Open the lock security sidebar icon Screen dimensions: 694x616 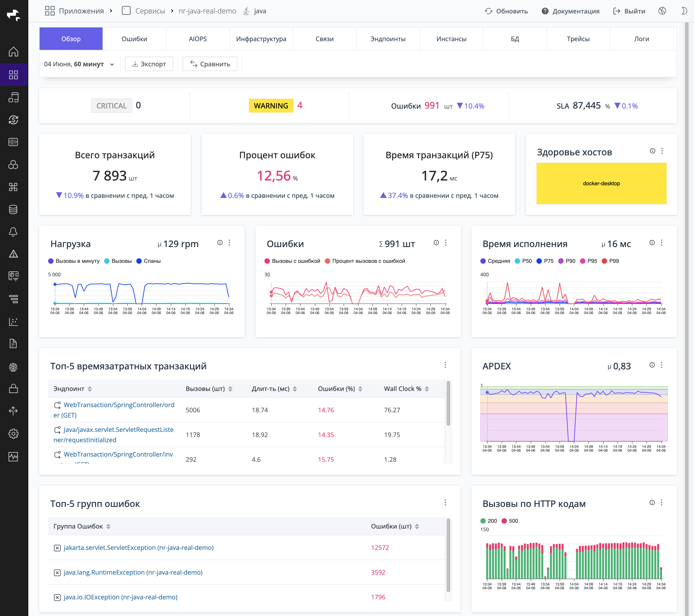pyautogui.click(x=13, y=388)
